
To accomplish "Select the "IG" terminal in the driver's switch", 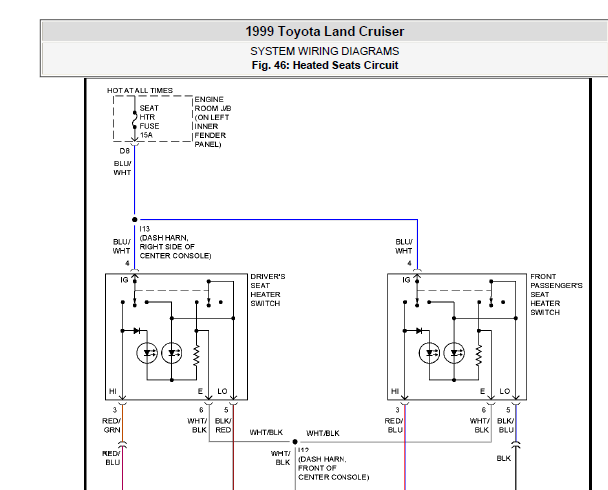I will pyautogui.click(x=124, y=280).
